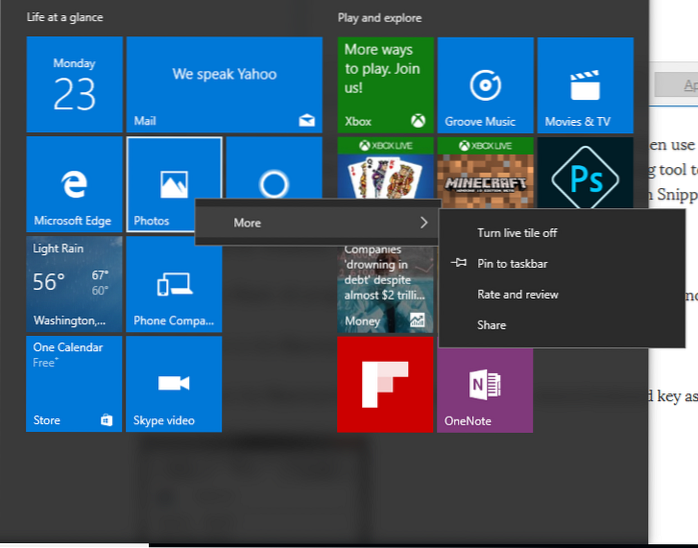Viewport: 698px width, 548px height.
Task: Open Groove Music tile
Action: pyautogui.click(x=485, y=85)
